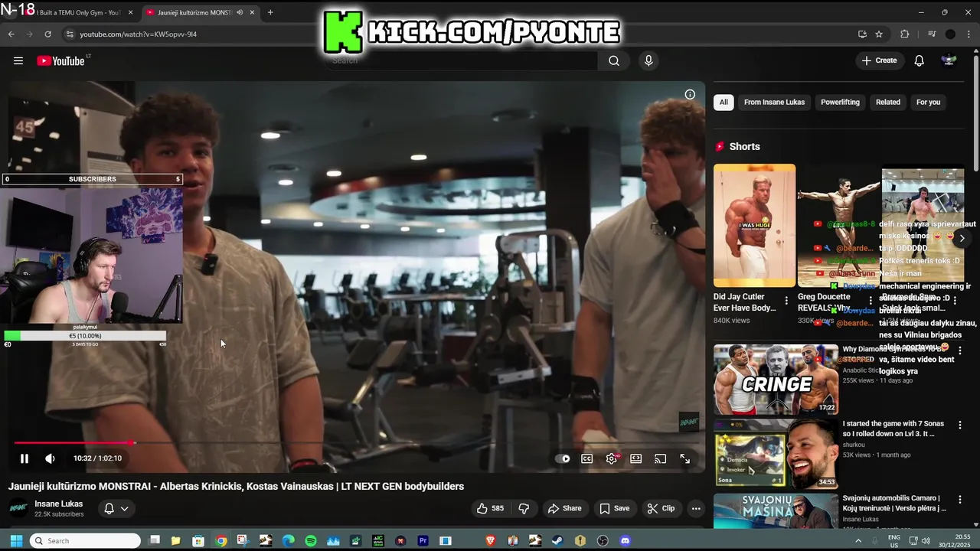Open the Svajonių Mašina Camaro video thumbnail
This screenshot has height=551, width=980.
click(x=776, y=510)
